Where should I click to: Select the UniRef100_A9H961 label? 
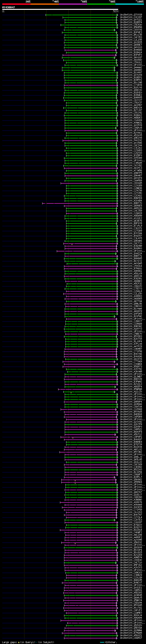(131, 271)
